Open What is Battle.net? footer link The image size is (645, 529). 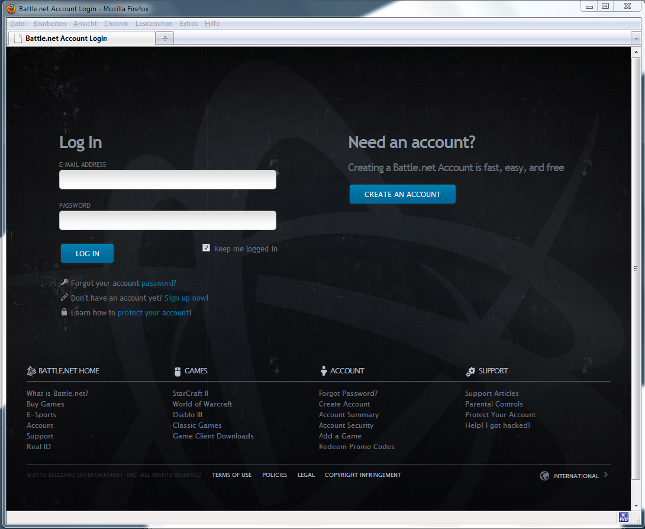(58, 393)
